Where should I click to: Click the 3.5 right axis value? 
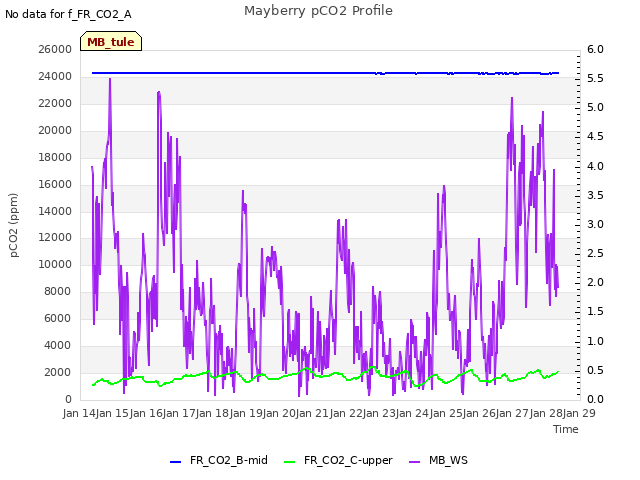(596, 195)
